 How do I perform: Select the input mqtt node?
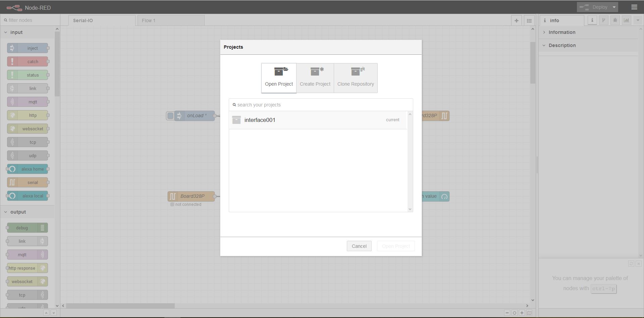[x=28, y=102]
